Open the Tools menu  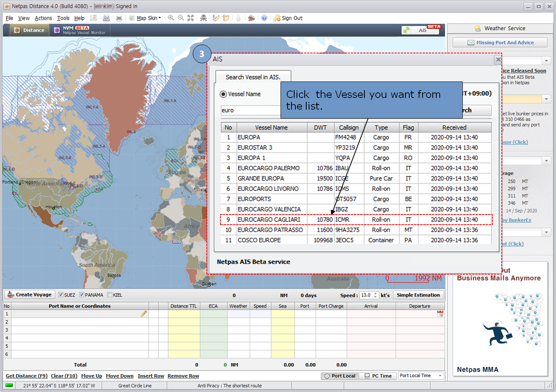63,18
